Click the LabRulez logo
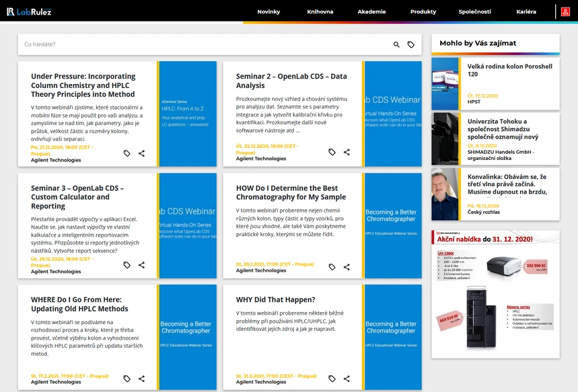 pos(29,12)
